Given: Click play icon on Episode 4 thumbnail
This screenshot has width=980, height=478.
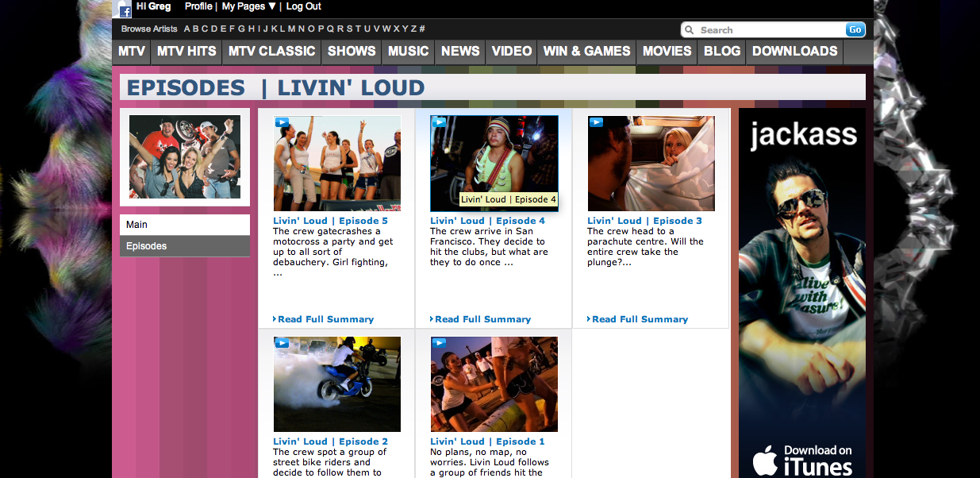Looking at the screenshot, I should [439, 122].
